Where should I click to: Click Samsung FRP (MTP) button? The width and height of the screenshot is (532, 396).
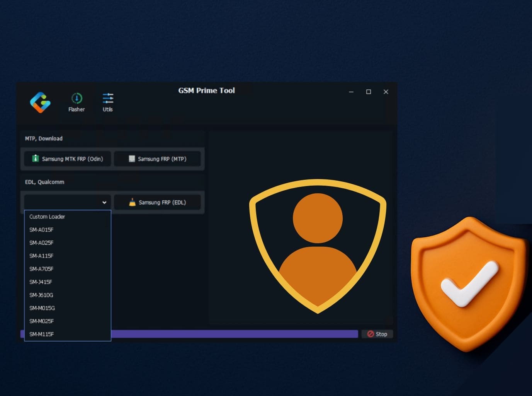(157, 159)
